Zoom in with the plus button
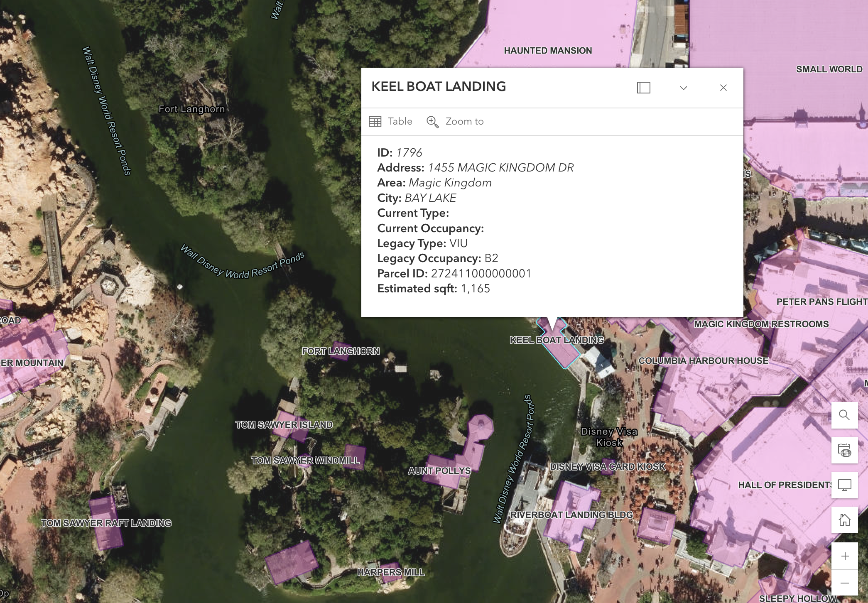This screenshot has height=603, width=868. [844, 556]
